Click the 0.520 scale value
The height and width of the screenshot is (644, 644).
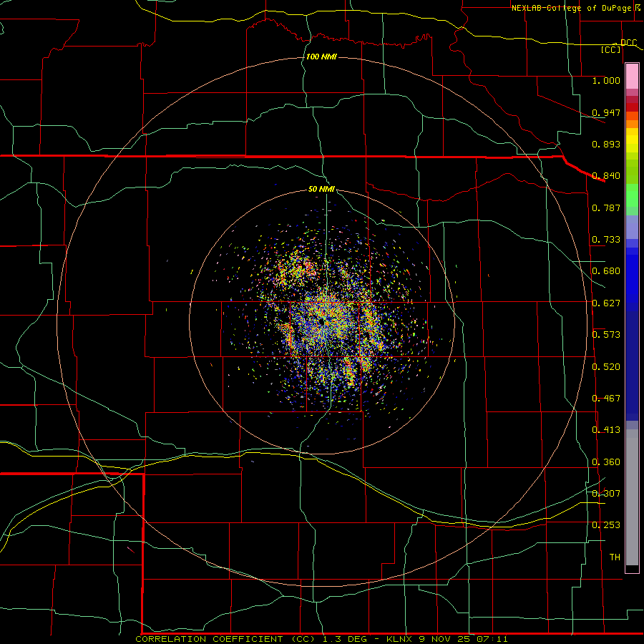click(x=606, y=367)
